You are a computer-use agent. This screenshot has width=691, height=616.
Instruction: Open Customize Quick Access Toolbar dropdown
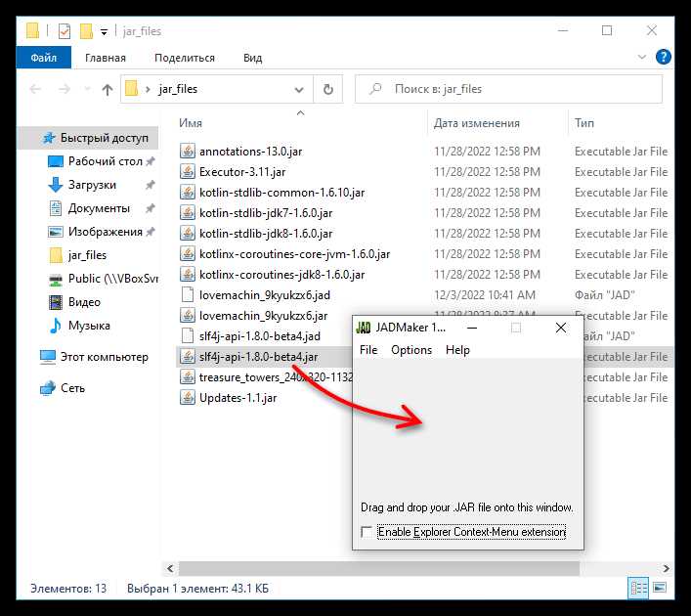point(104,31)
